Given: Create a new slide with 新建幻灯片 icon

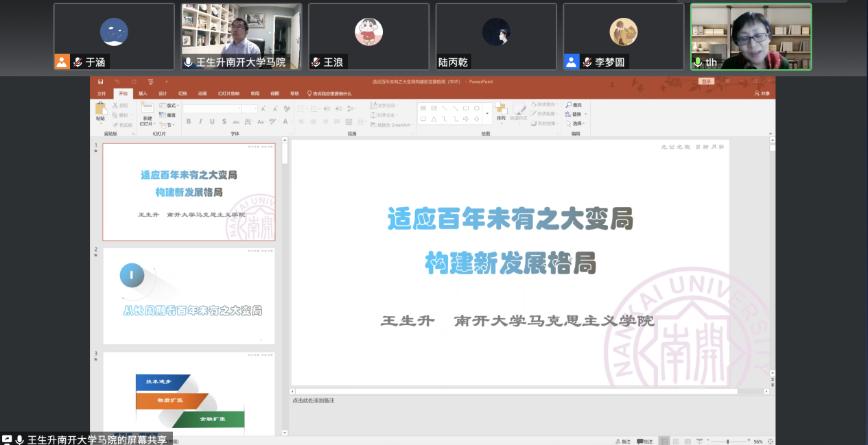Looking at the screenshot, I should 147,109.
